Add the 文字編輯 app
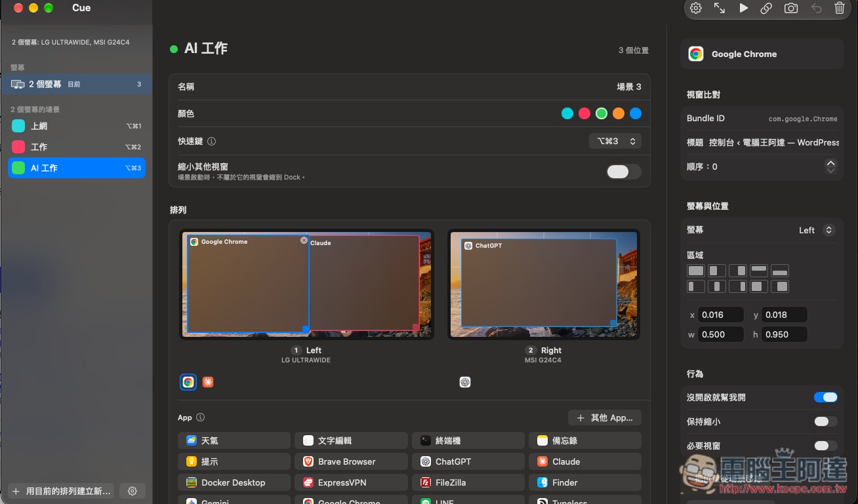Image resolution: width=858 pixels, height=504 pixels. pyautogui.click(x=351, y=440)
